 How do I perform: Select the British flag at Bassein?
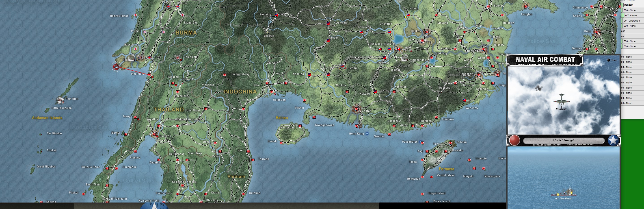(136, 49)
